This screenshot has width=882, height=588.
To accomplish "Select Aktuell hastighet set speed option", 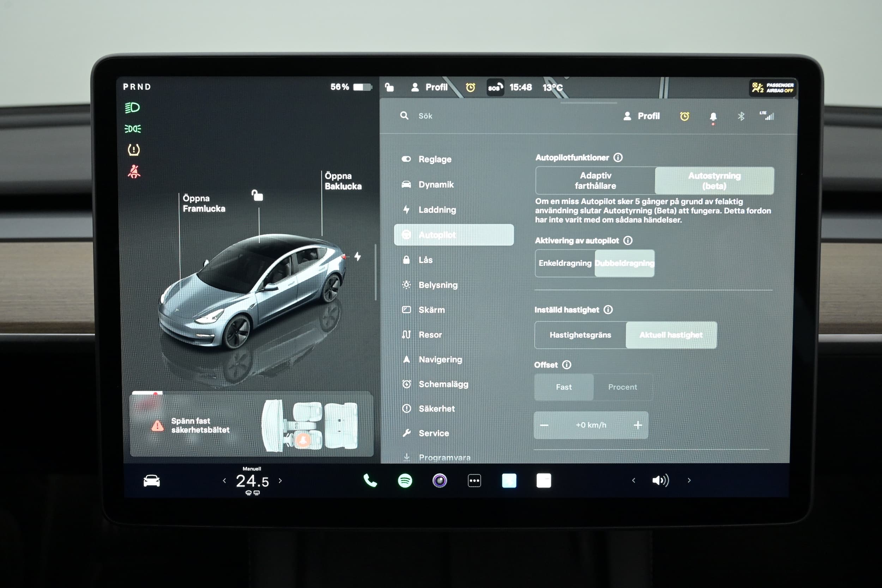I will click(671, 335).
